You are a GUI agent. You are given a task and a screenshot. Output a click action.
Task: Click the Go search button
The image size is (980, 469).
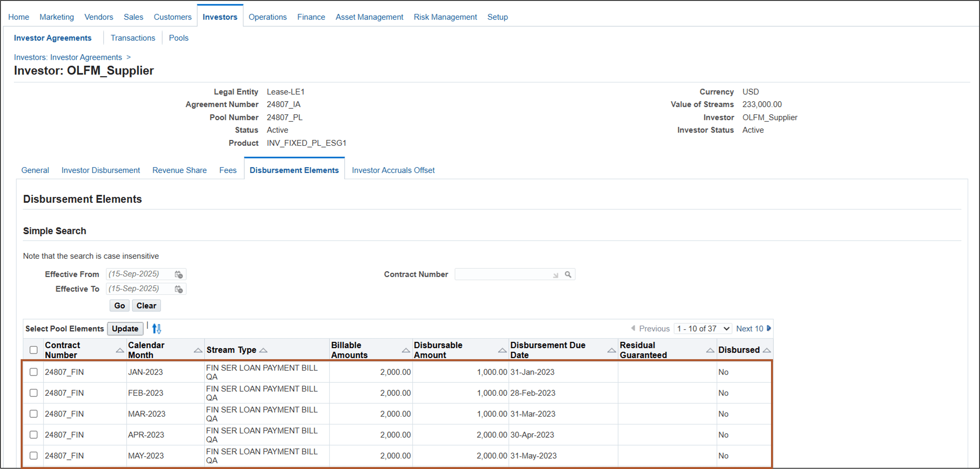[119, 305]
